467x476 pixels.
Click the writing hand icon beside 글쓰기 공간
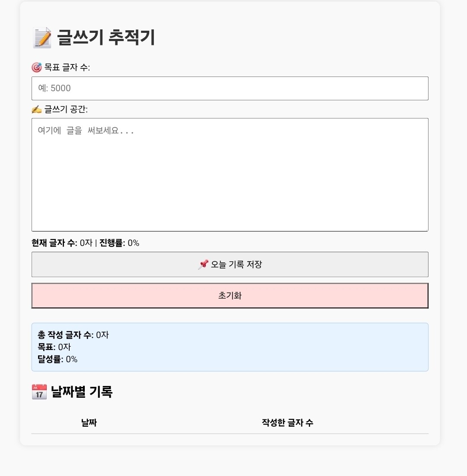tap(37, 109)
